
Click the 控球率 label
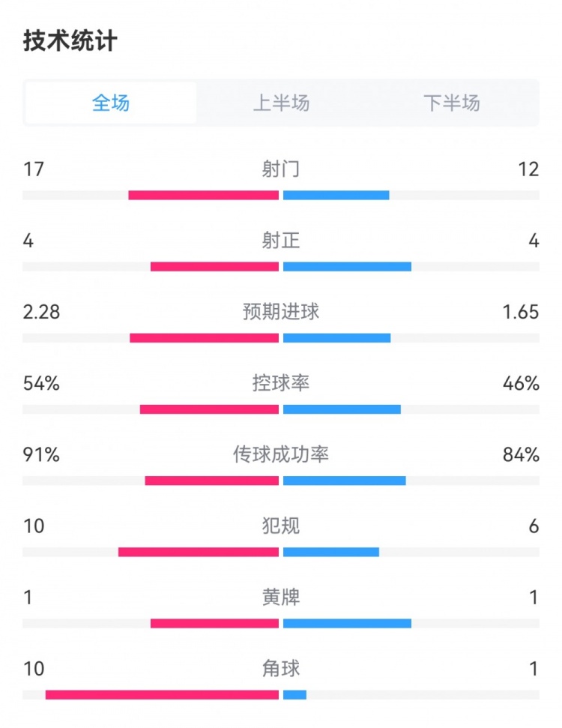[x=281, y=383]
